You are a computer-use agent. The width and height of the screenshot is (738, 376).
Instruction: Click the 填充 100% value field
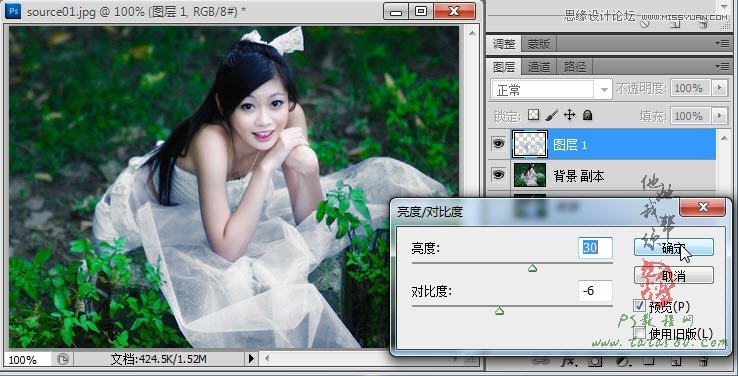tap(691, 116)
